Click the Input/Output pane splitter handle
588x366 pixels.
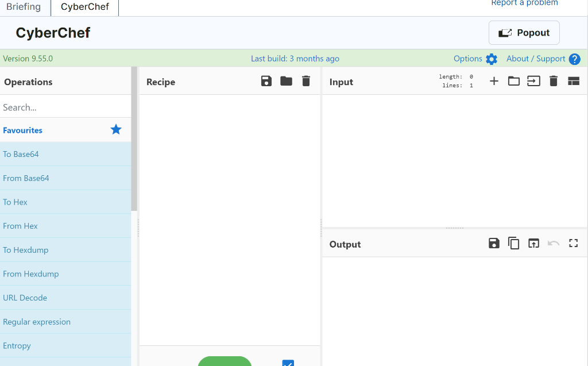coord(455,228)
